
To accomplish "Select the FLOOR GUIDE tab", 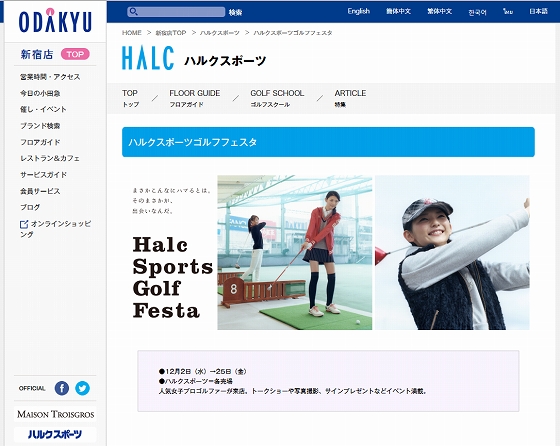I will [195, 98].
